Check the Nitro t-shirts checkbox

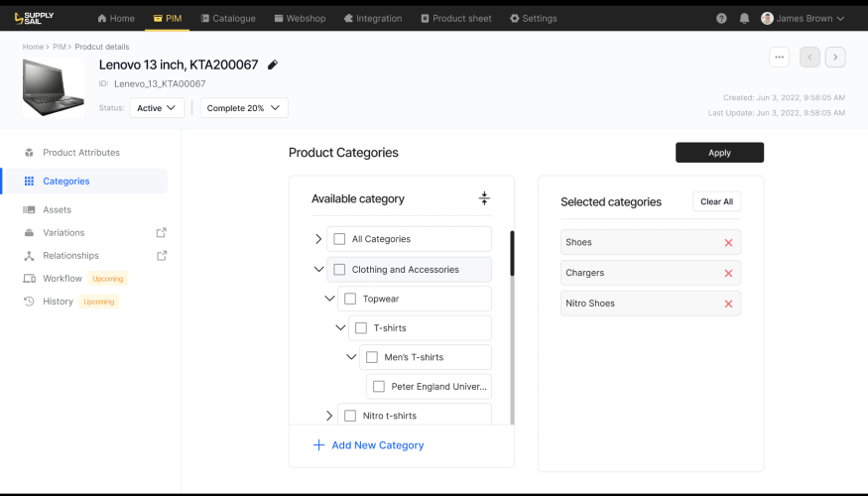pyautogui.click(x=350, y=416)
